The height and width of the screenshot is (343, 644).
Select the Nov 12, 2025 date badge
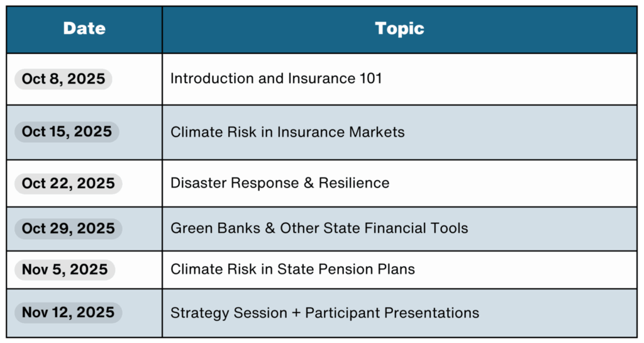coord(68,313)
